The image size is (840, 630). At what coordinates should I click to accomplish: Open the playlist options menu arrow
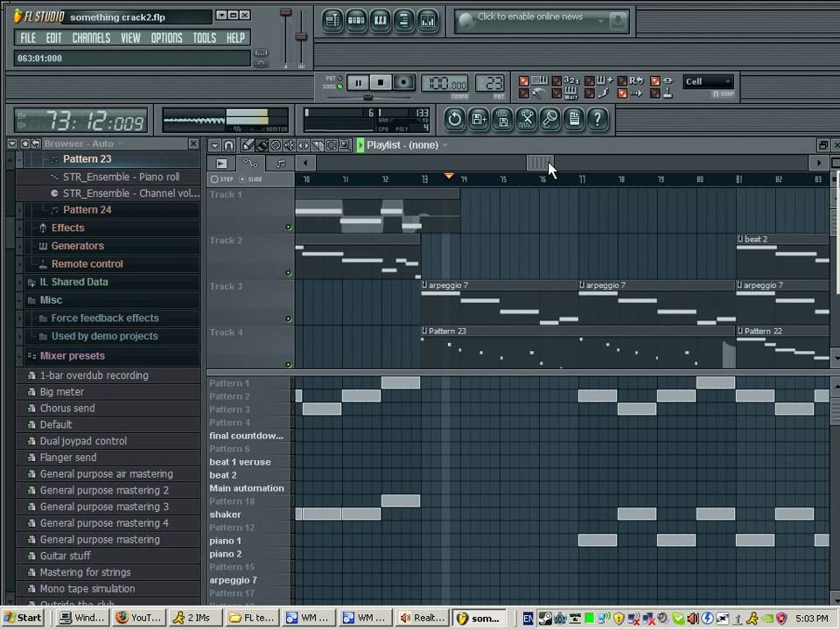click(214, 145)
